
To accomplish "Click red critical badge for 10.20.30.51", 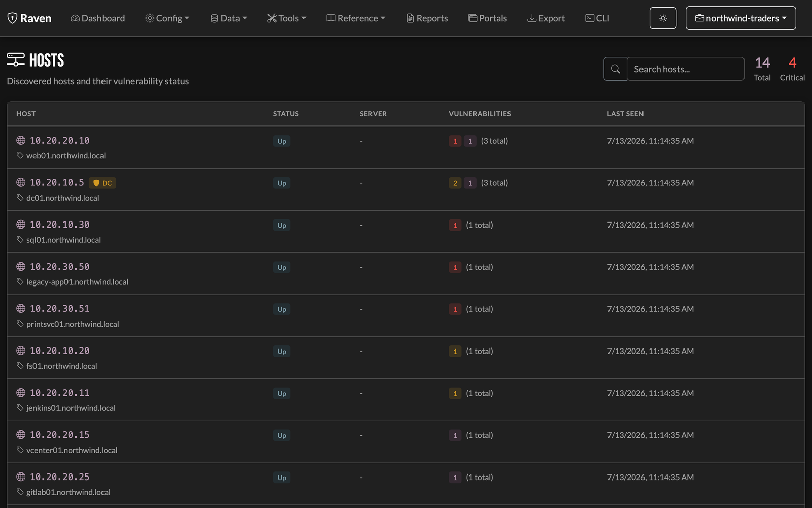I will (455, 309).
